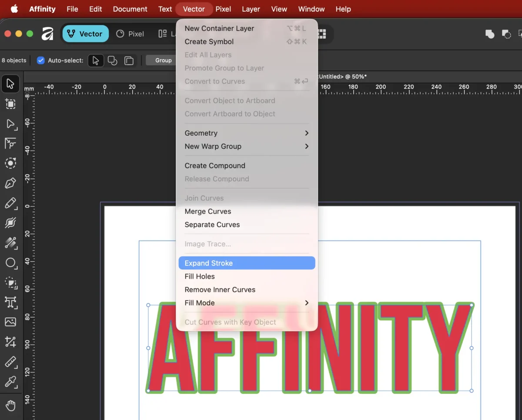Select the Ellipse shape tool
The height and width of the screenshot is (420, 522).
[10, 263]
